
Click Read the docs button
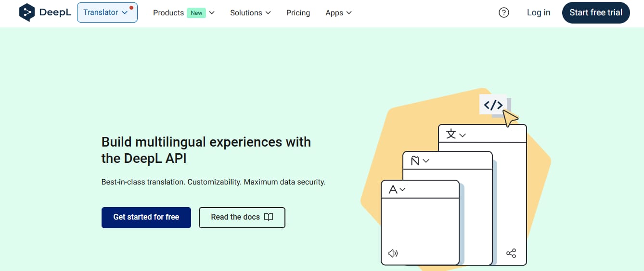242,217
